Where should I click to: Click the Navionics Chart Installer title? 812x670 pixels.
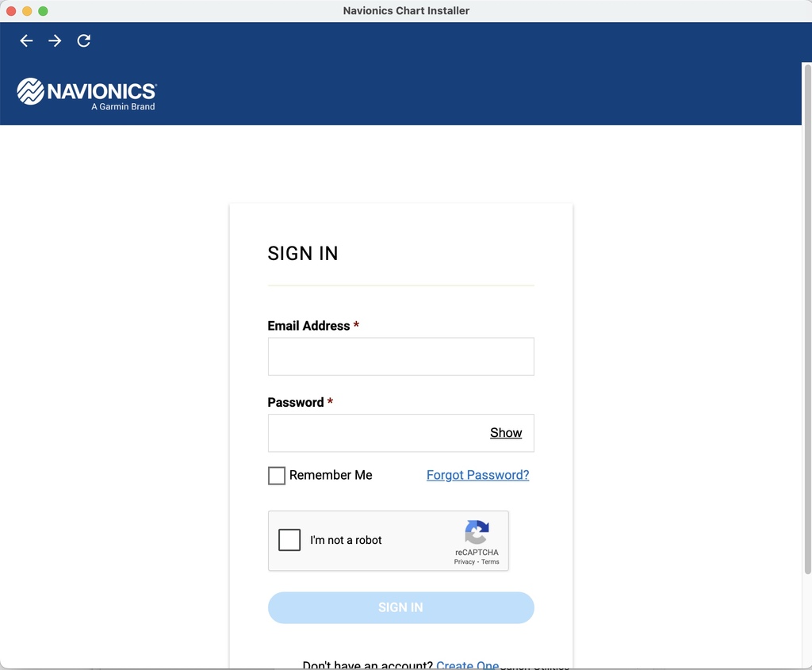(x=406, y=11)
